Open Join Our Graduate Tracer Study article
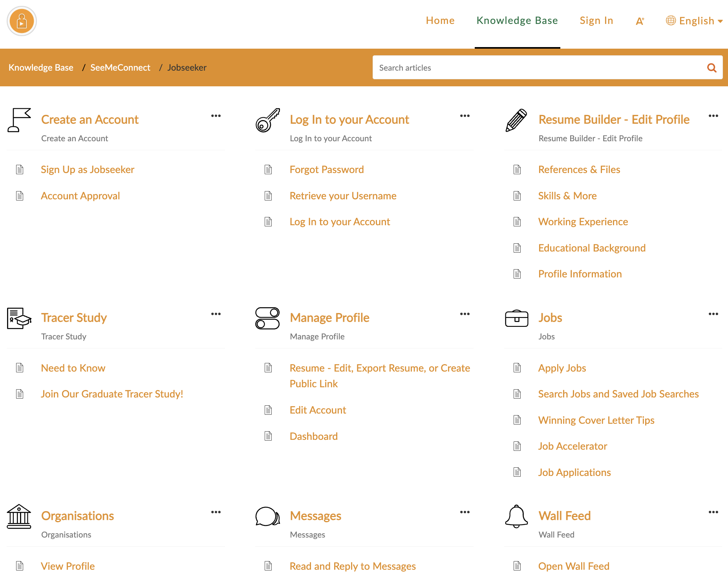 tap(112, 394)
